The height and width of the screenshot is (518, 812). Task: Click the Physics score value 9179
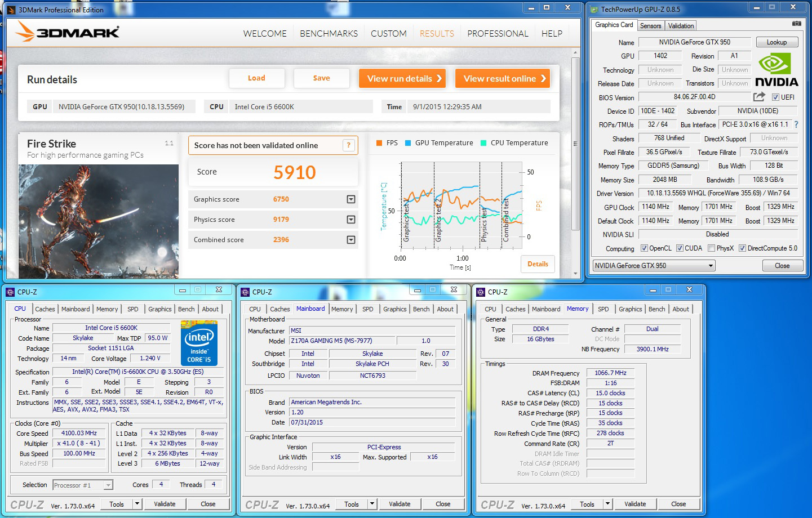pos(281,220)
